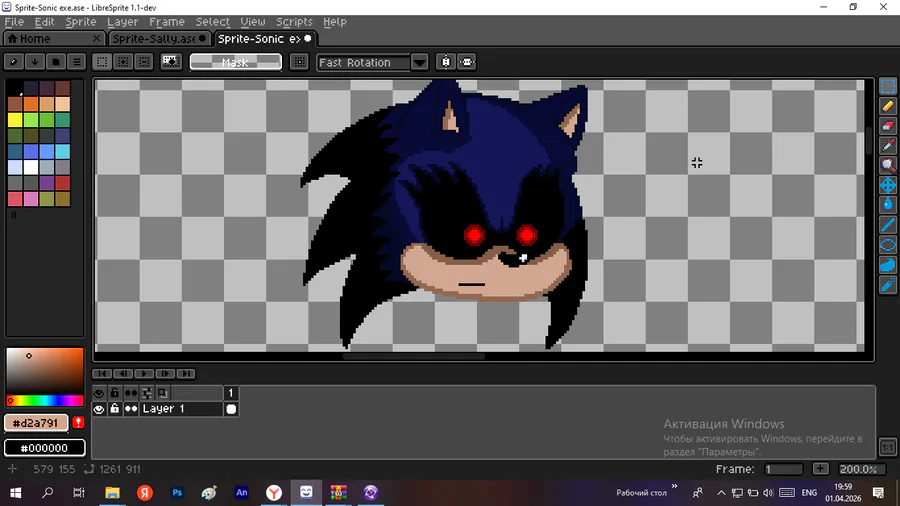This screenshot has width=900, height=506.
Task: Toggle header continuous layers dots
Action: click(x=131, y=393)
